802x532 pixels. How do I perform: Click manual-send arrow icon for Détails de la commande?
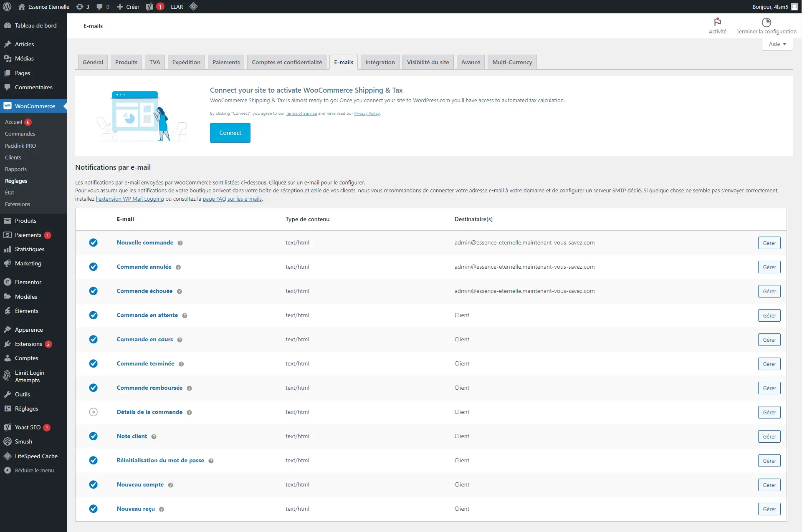coord(94,412)
